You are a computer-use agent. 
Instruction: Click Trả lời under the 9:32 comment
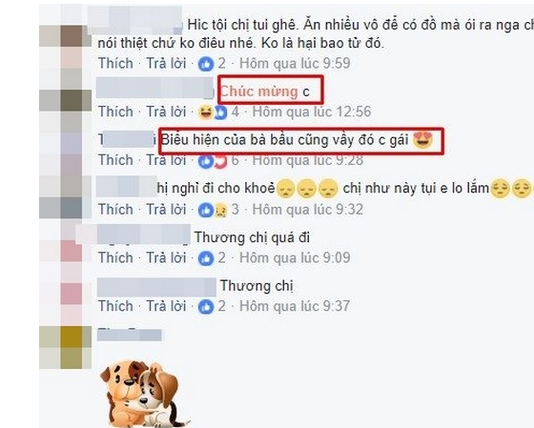[166, 209]
